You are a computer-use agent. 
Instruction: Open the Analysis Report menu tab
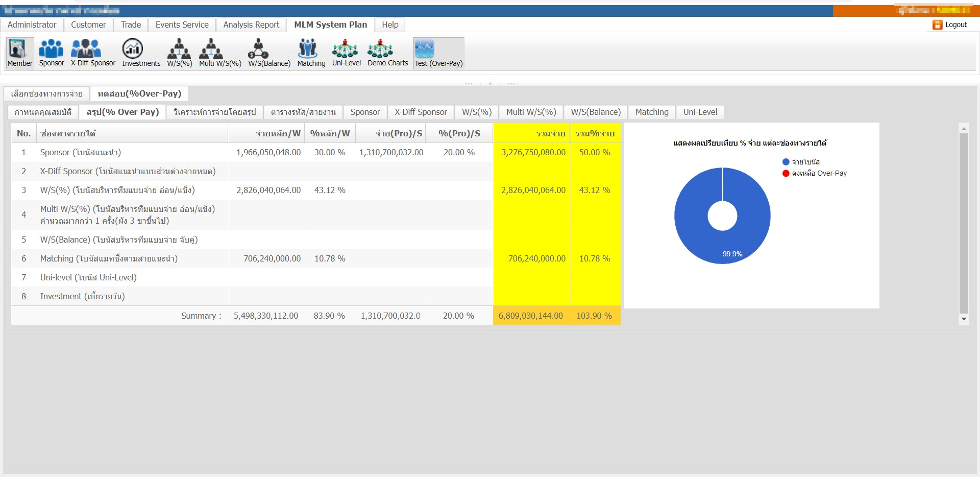251,25
